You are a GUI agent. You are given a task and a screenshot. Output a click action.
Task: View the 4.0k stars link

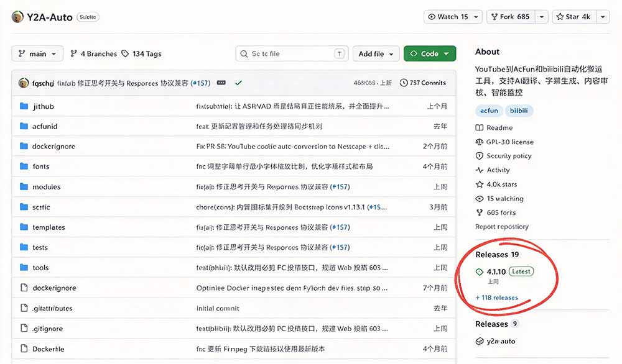coord(496,184)
